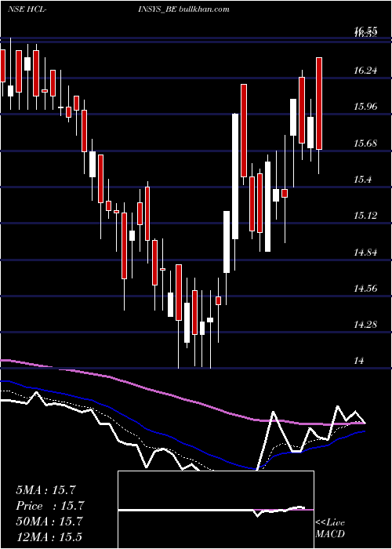This screenshot has width=392, height=549.
Task: Click the 15.12 price axis label
Action: pyautogui.click(x=365, y=216)
